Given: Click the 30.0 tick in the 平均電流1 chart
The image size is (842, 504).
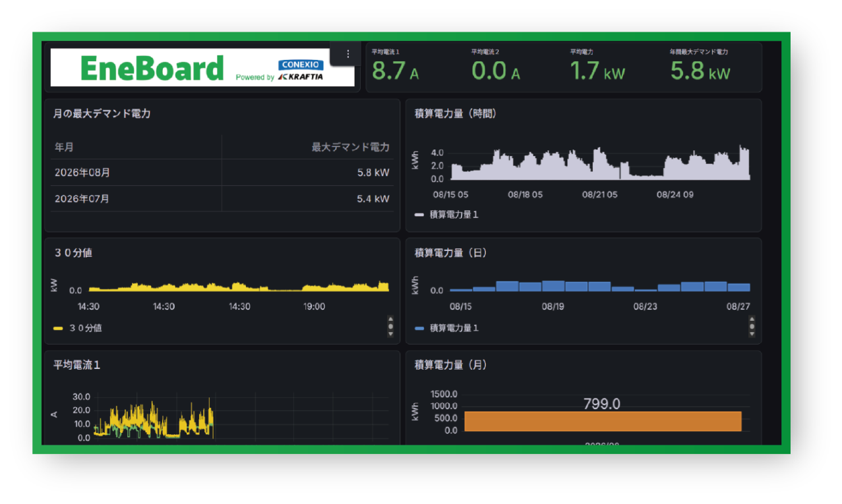Looking at the screenshot, I should pos(81,397).
